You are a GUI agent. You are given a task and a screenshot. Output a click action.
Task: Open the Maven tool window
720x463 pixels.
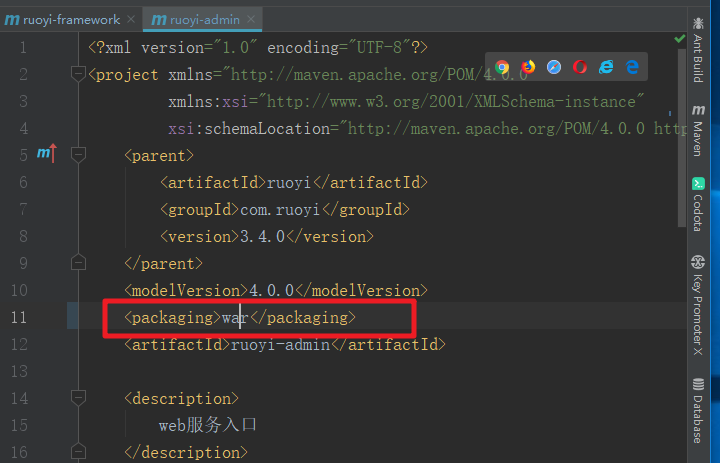(698, 130)
